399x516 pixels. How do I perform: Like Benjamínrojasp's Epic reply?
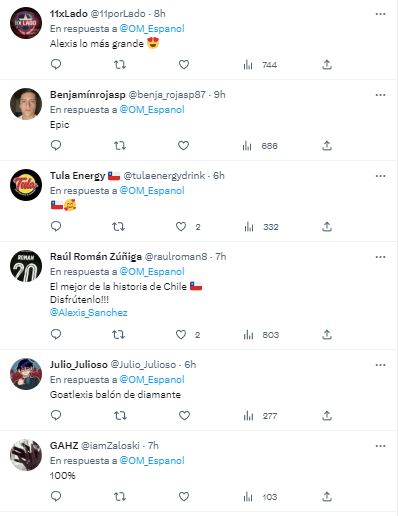[x=183, y=145]
